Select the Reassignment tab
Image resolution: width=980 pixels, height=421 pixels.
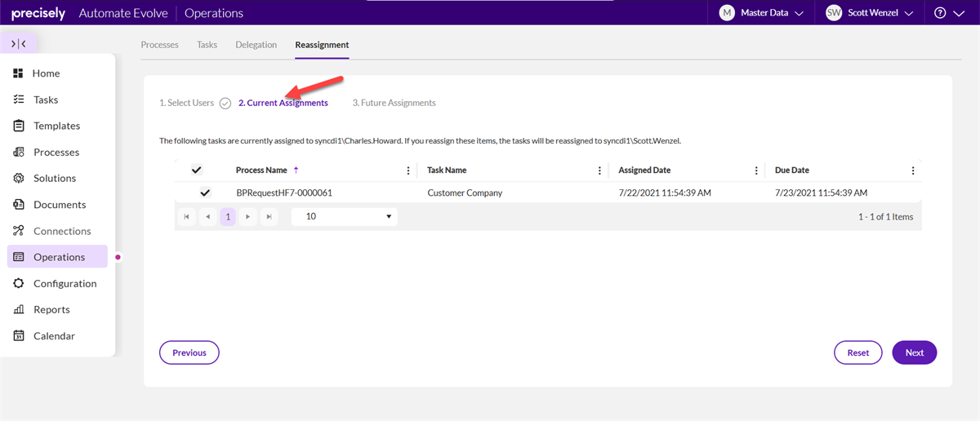(322, 45)
